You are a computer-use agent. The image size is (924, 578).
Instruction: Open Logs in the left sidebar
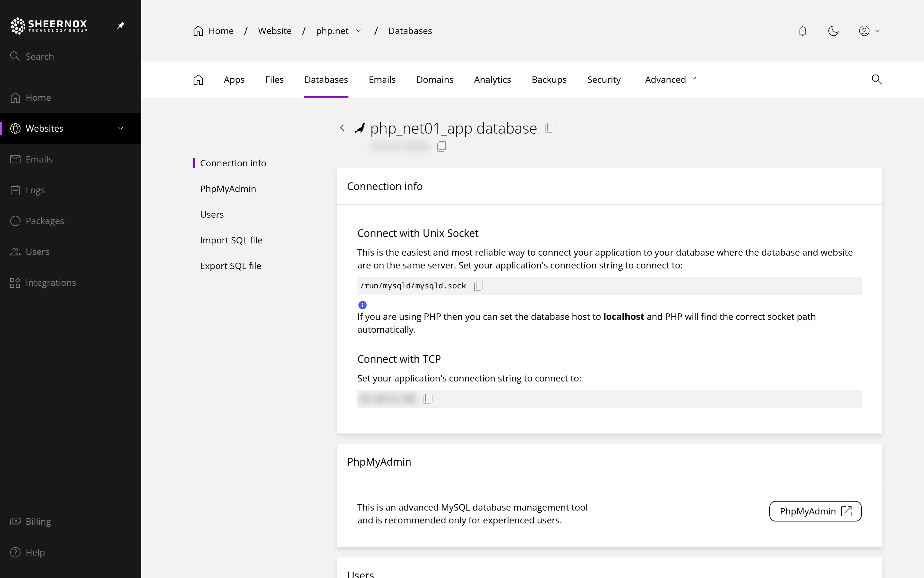[70, 190]
